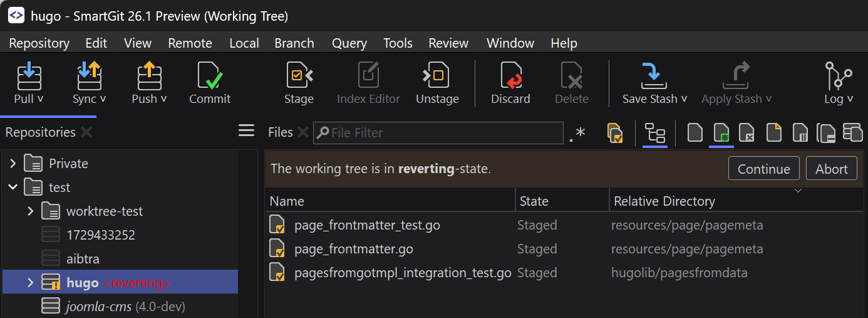Open the Branch menu
868x318 pixels.
[294, 43]
